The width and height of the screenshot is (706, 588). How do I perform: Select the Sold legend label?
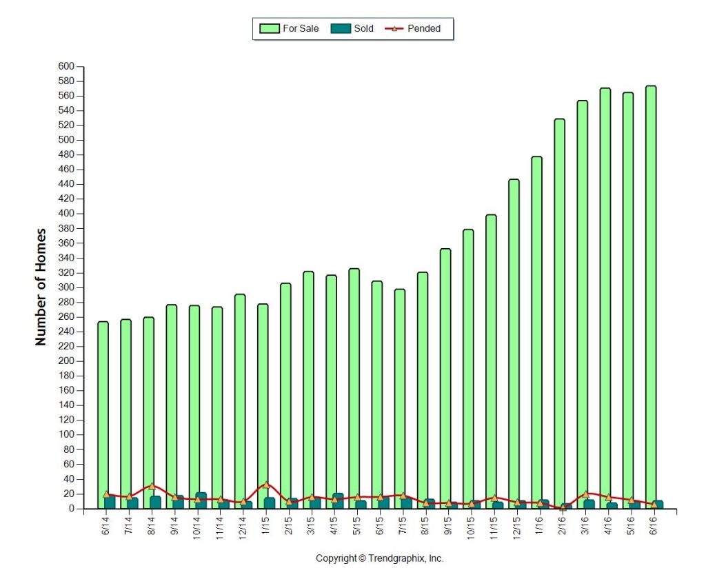tap(363, 28)
